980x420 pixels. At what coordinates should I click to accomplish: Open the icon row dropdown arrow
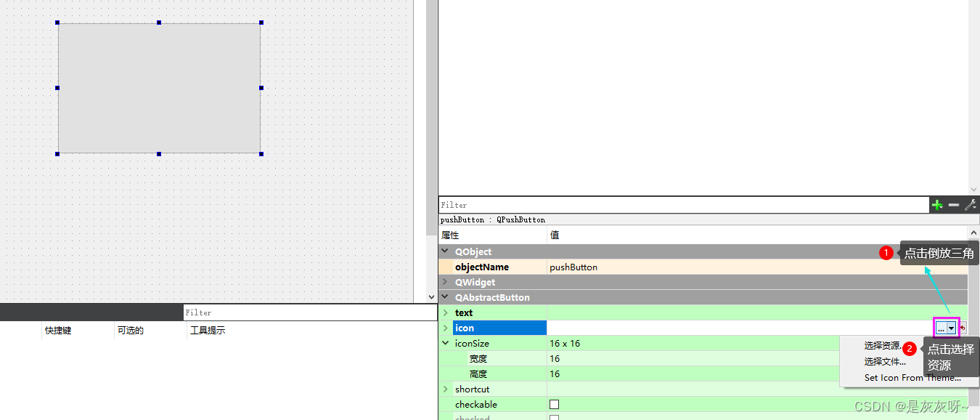pos(951,328)
